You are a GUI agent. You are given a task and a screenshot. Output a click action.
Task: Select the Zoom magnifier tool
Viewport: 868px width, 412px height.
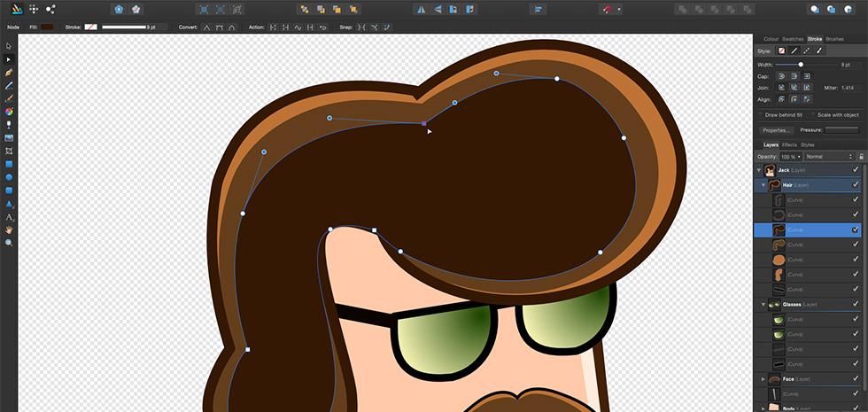point(9,243)
